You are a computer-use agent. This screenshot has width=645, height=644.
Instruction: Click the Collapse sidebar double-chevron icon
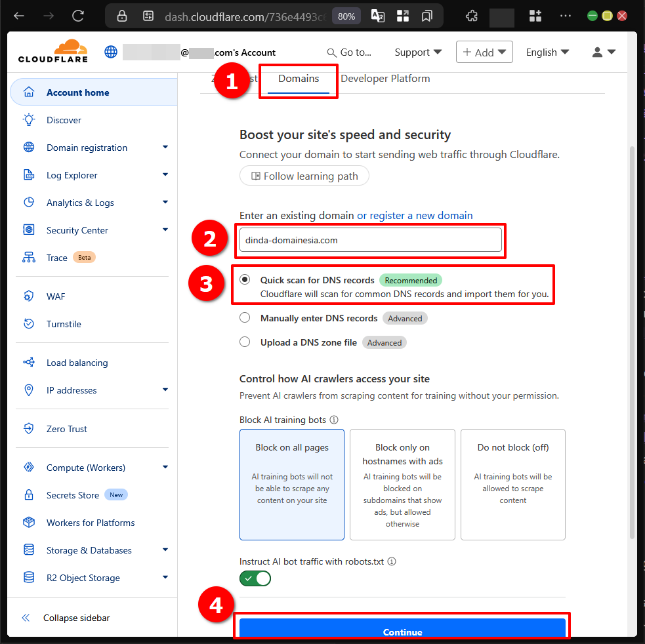coord(26,618)
